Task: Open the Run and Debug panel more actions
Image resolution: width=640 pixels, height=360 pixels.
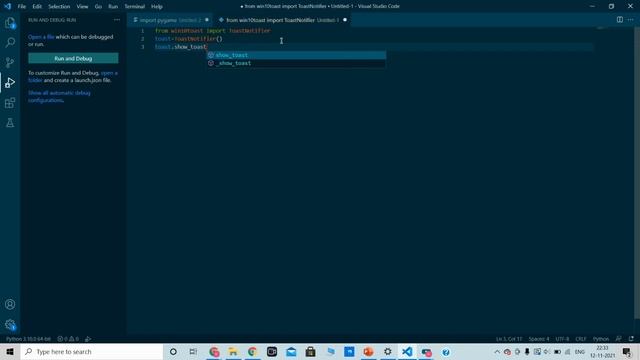Action: tap(117, 20)
